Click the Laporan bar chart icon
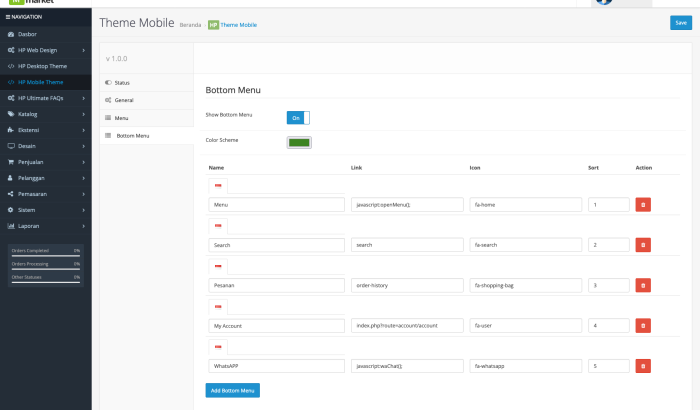The width and height of the screenshot is (700, 410). (11, 226)
